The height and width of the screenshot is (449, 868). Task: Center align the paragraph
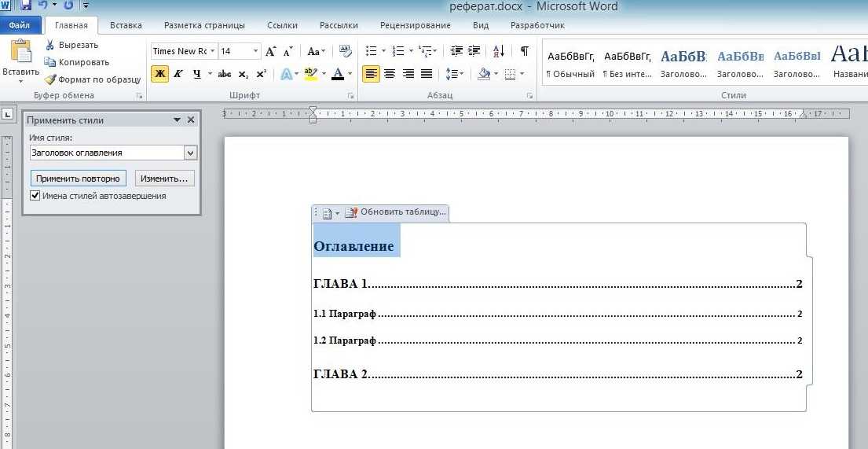tap(390, 74)
